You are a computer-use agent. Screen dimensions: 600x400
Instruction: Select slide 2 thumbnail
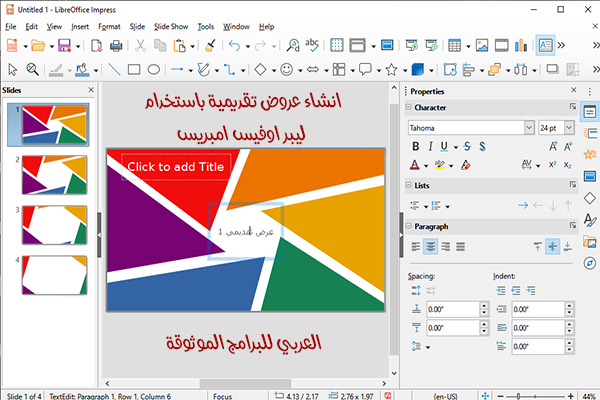(x=54, y=175)
